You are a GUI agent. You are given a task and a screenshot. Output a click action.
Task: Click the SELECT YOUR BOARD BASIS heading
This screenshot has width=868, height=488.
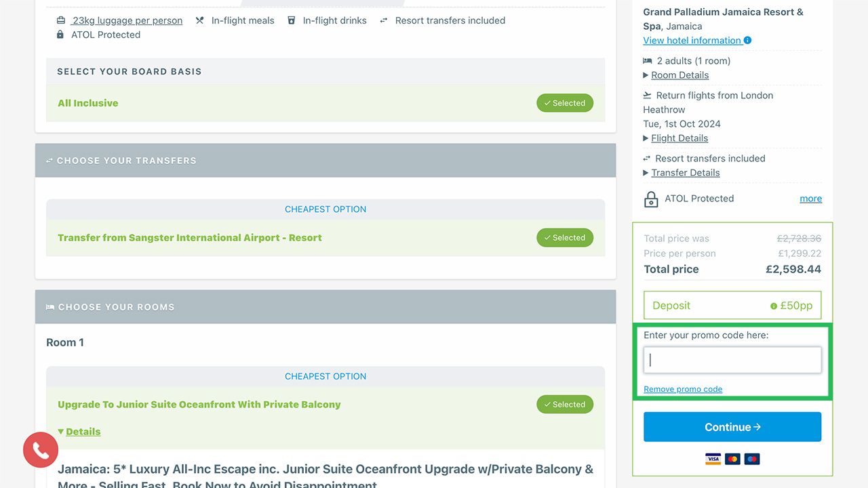[x=130, y=71]
